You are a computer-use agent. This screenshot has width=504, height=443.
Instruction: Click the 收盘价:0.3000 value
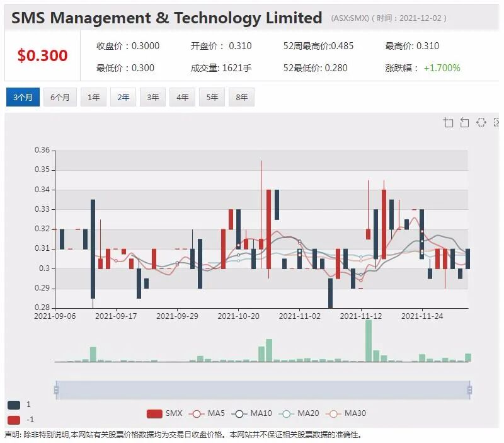point(128,46)
